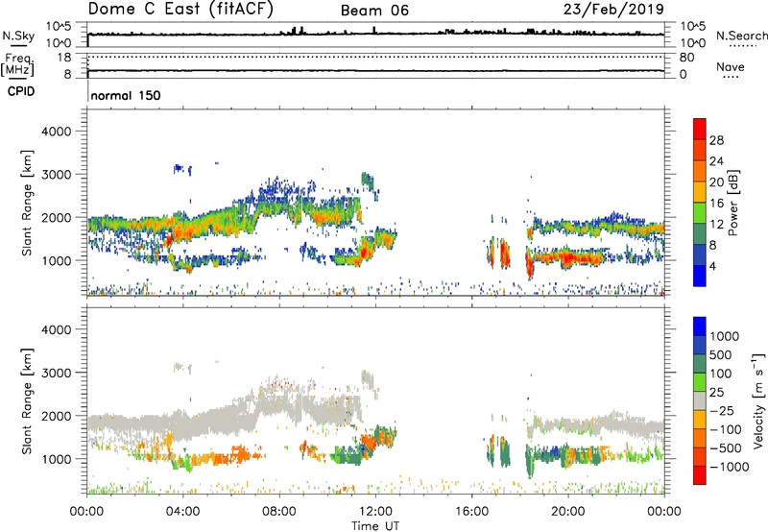Click the 'CPID' label
This screenshot has width=768, height=532.
click(x=21, y=91)
